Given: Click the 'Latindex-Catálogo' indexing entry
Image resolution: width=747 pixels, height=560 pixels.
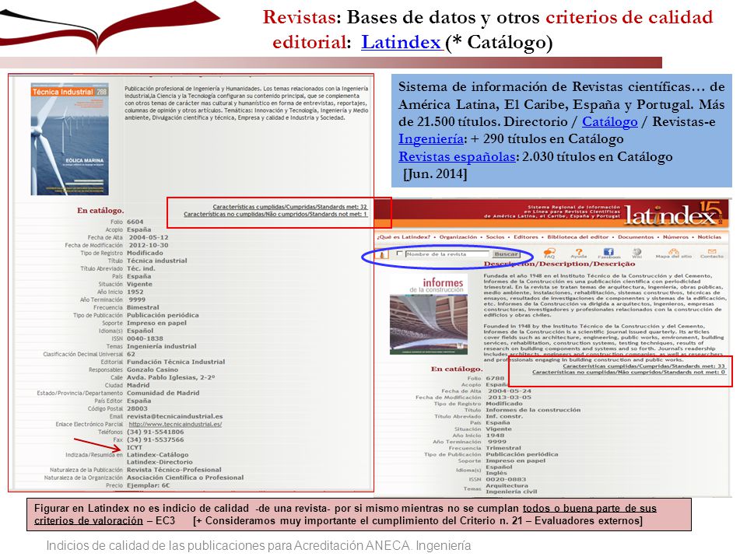Looking at the screenshot, I should click(x=158, y=455).
